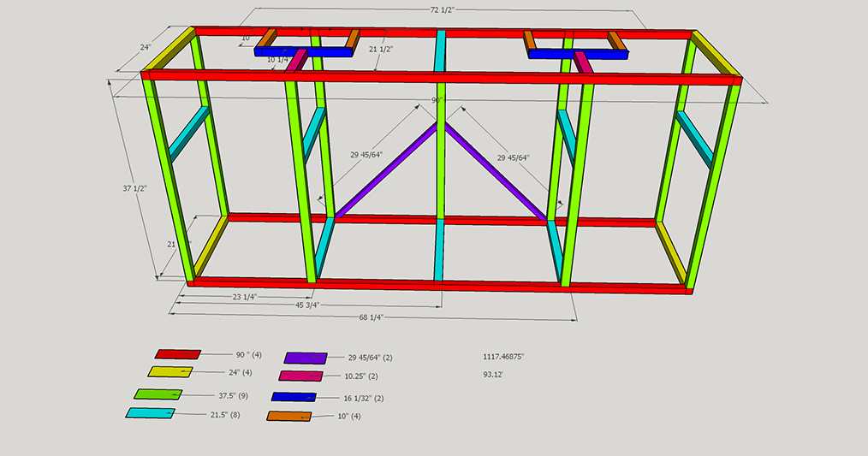Screen dimensions: 868x456
Task: Select the blue 16 1/32" legend swatch
Action: (294, 397)
